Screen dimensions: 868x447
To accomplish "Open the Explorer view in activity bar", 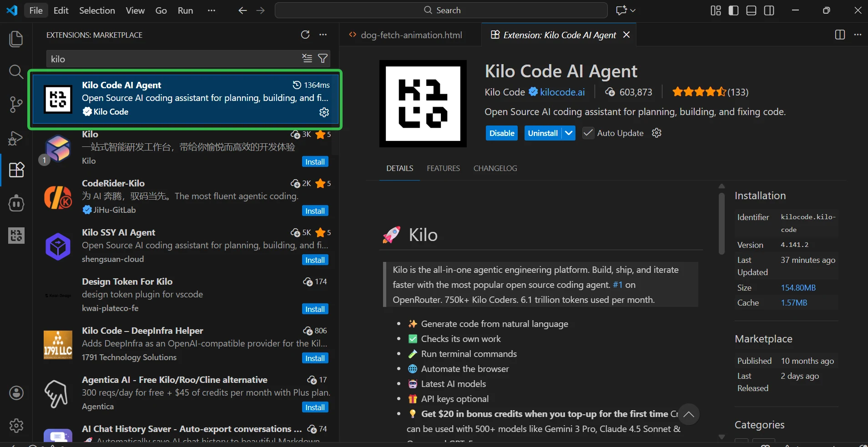I will pyautogui.click(x=16, y=39).
